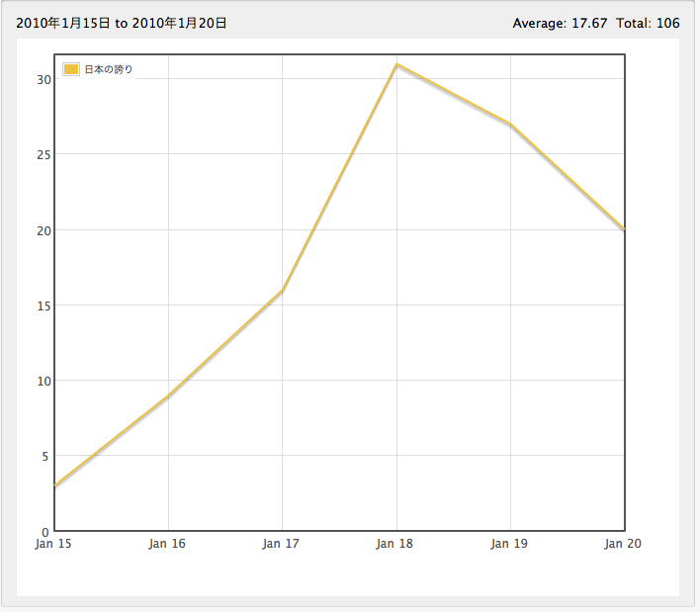Click the last data point at Jan 20
The width and height of the screenshot is (700, 612).
click(624, 229)
